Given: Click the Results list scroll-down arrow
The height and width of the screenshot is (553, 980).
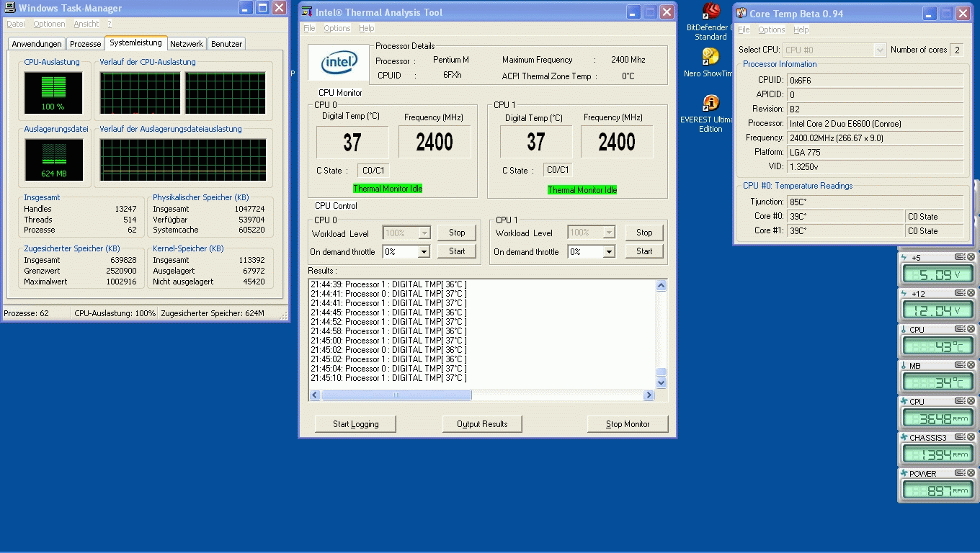Looking at the screenshot, I should (x=661, y=383).
